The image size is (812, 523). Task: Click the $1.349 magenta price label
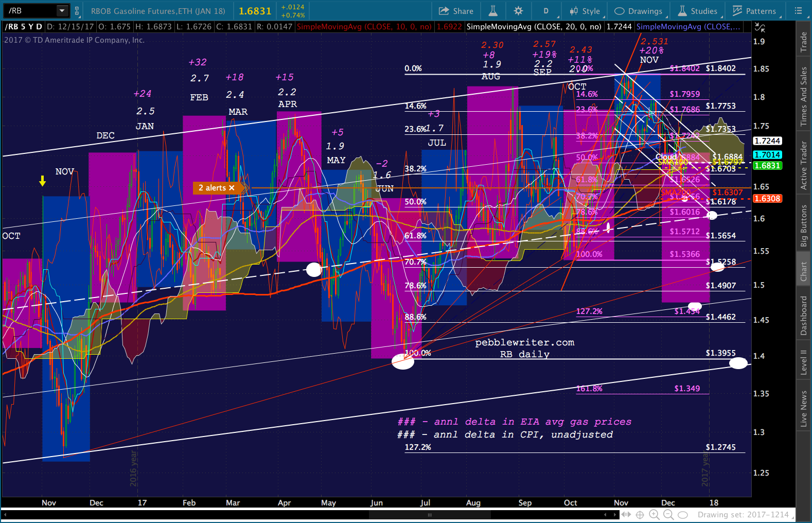687,388
